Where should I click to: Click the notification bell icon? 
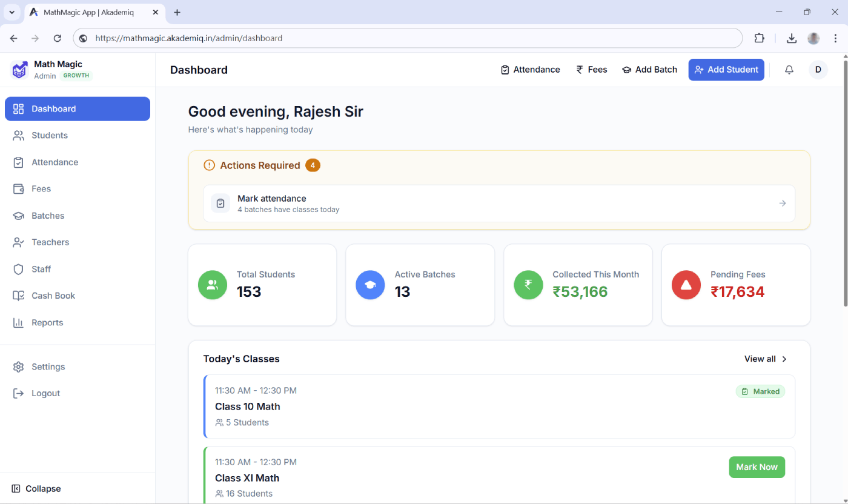pyautogui.click(x=789, y=69)
